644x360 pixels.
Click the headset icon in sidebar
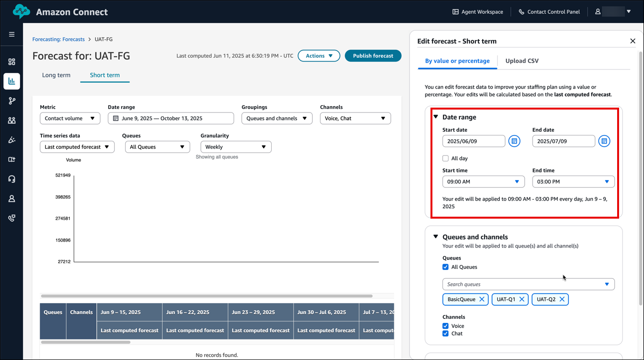pyautogui.click(x=12, y=179)
